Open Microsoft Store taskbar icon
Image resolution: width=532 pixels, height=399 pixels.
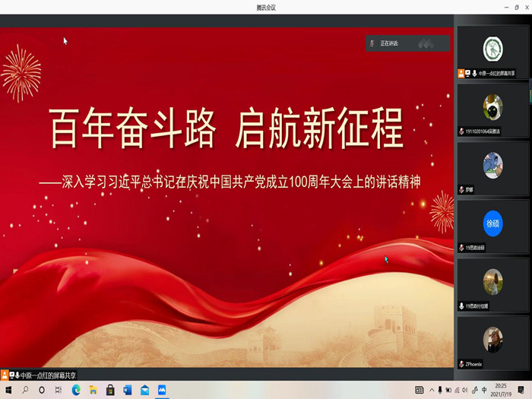tap(110, 390)
